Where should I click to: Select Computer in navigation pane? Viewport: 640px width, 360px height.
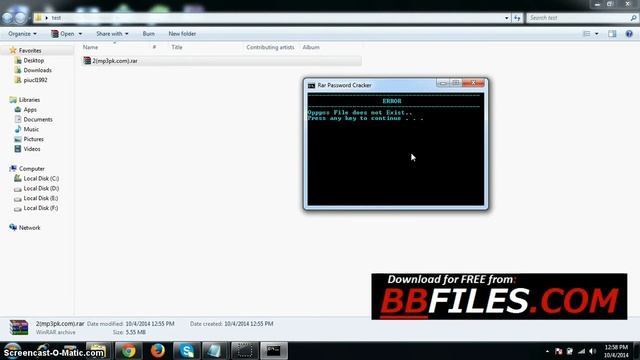coord(31,169)
